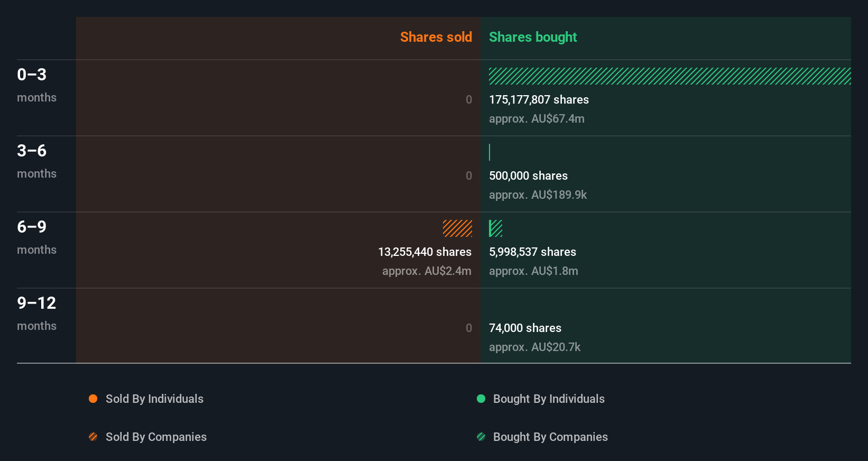Select the Shares sold column header
The height and width of the screenshot is (461, 868).
click(x=436, y=37)
